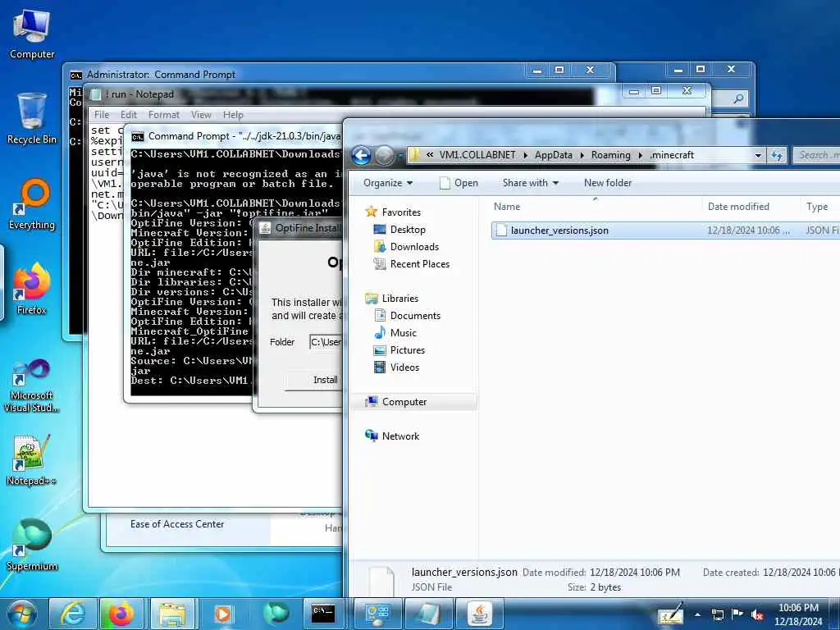840x630 pixels.
Task: Click the arrow after VM1.COLLABNET in breadcrumb
Action: point(525,155)
